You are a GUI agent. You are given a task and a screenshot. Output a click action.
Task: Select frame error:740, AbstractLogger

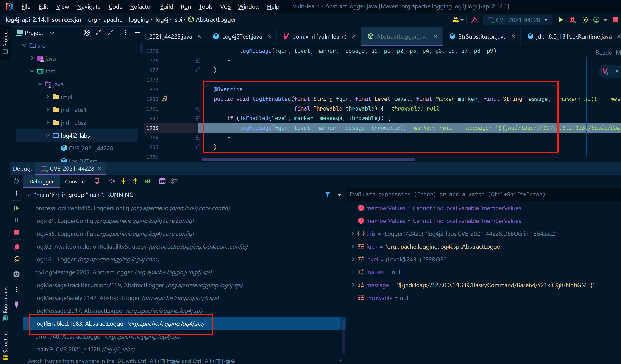(x=108, y=336)
